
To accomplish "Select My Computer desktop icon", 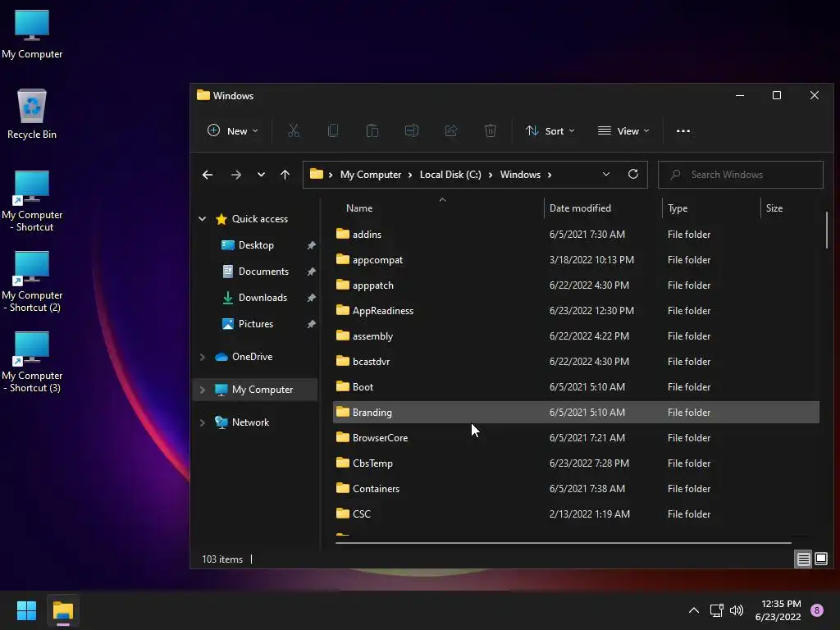I will point(32,34).
